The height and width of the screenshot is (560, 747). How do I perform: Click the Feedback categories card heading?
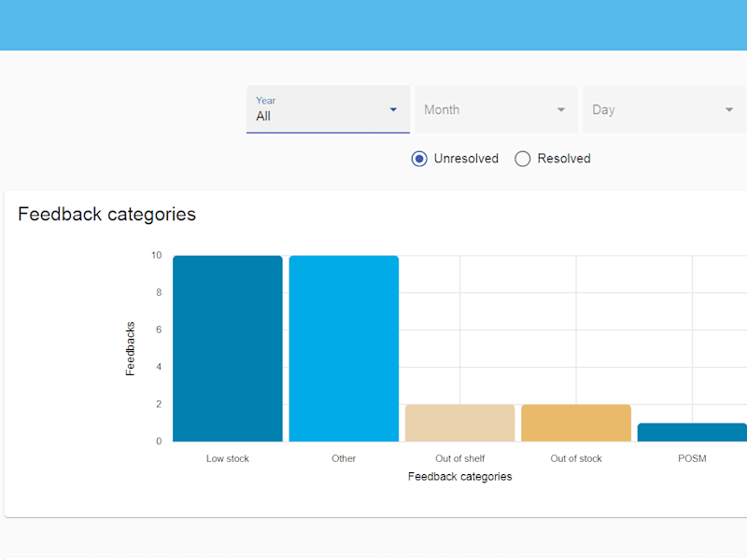tap(106, 215)
